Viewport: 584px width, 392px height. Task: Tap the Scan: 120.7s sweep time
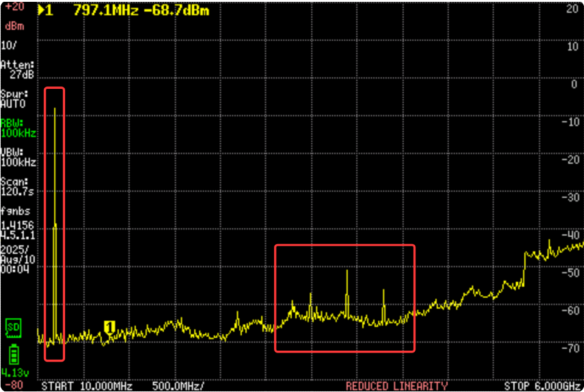coord(18,186)
